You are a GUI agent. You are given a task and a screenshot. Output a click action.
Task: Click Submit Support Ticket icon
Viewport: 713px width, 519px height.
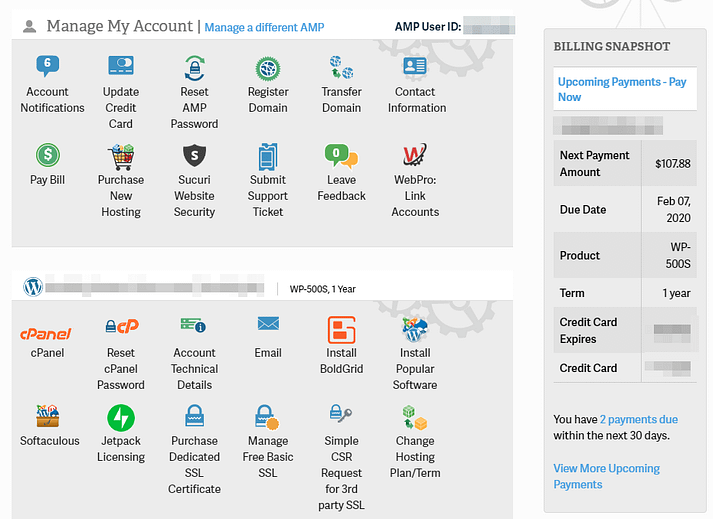click(x=268, y=156)
